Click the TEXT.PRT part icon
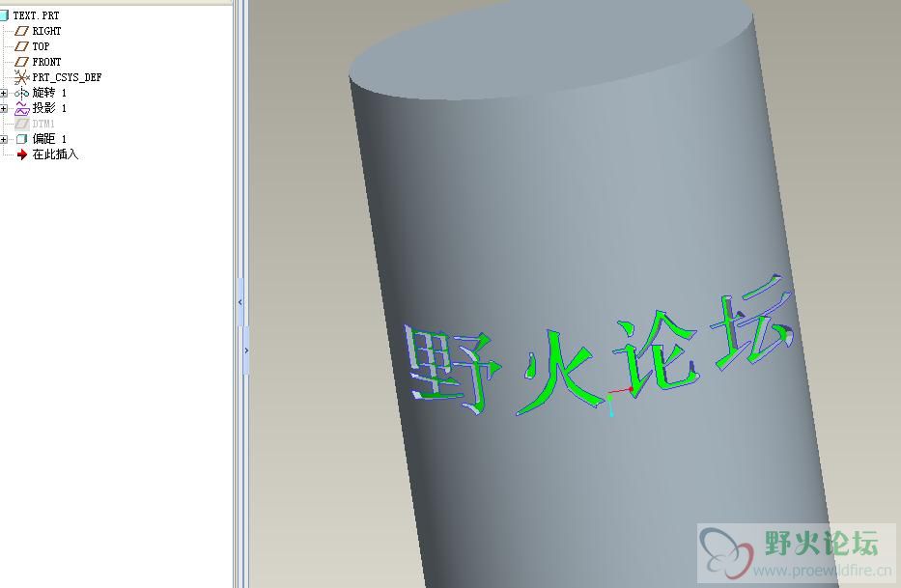This screenshot has height=588, width=901. tap(4, 15)
